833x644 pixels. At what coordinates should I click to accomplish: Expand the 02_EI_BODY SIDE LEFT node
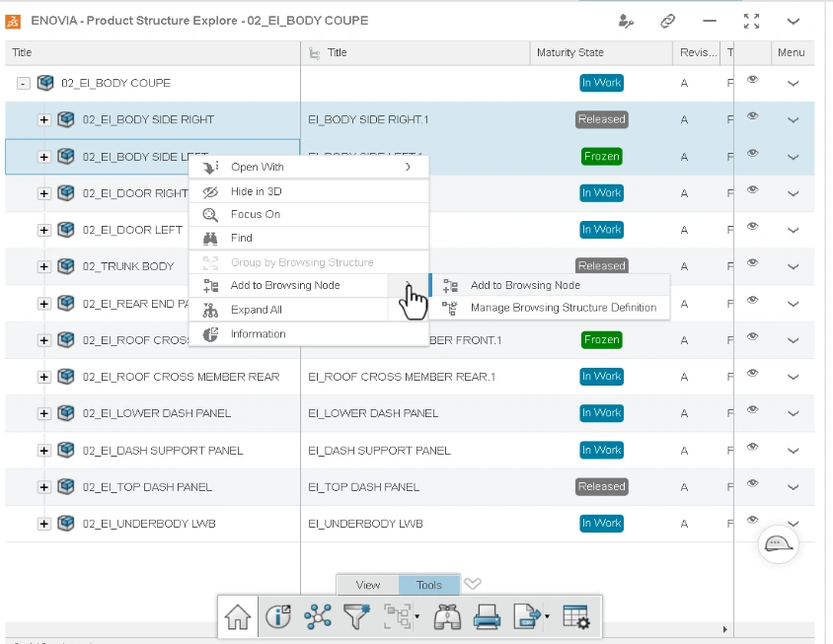[x=44, y=157]
